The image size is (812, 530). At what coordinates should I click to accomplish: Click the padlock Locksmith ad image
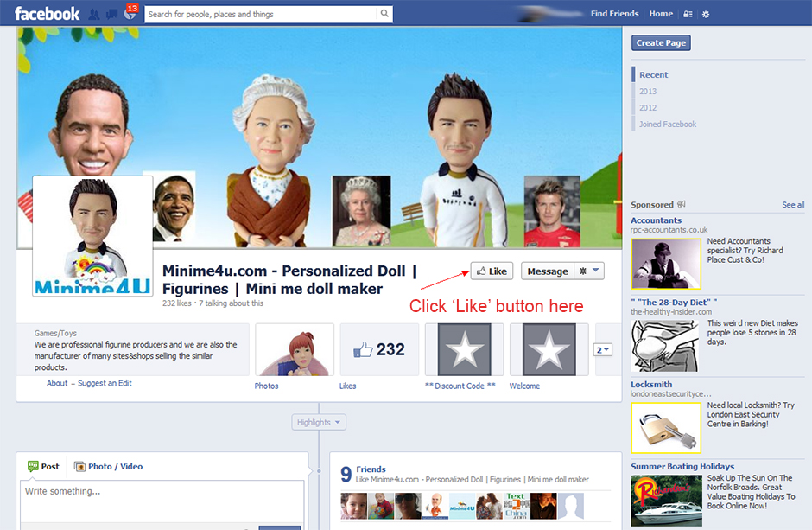(666, 428)
